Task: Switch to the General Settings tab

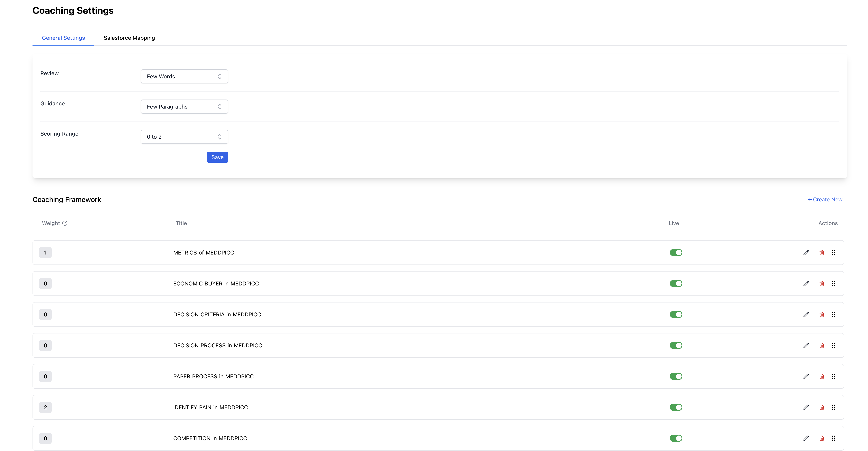Action: click(x=63, y=38)
